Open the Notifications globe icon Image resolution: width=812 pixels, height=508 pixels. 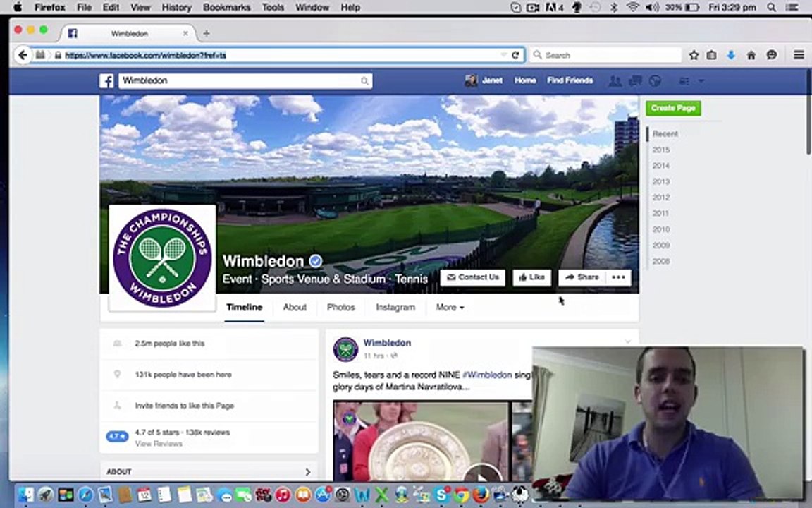click(x=655, y=81)
